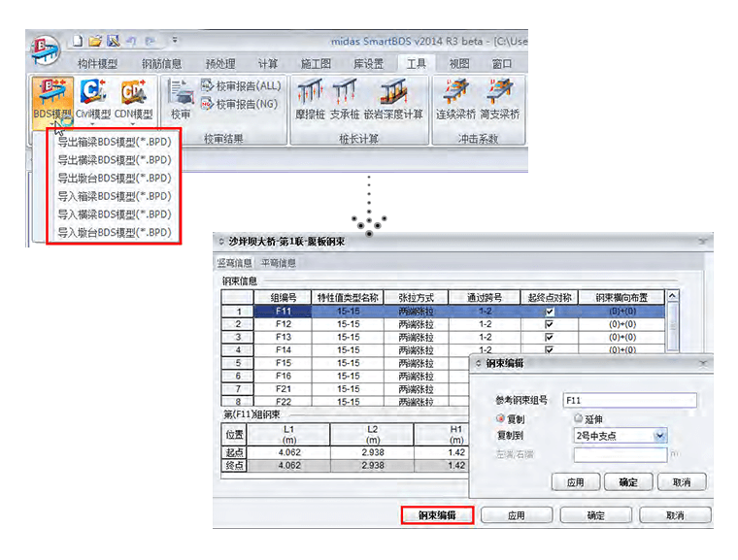Click the New document icon in quick toolbar

coord(78,42)
